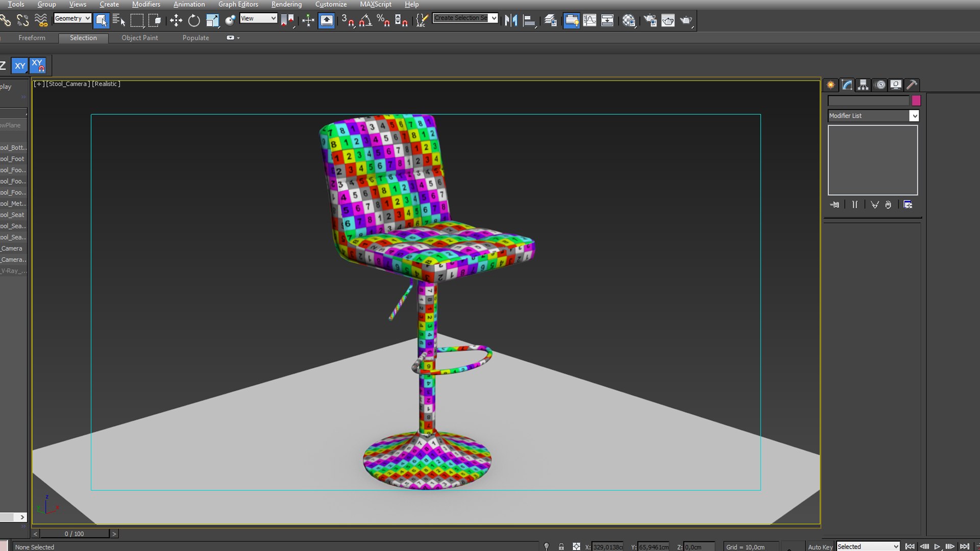Open the Mirror tool
This screenshot has height=551, width=980.
(511, 20)
